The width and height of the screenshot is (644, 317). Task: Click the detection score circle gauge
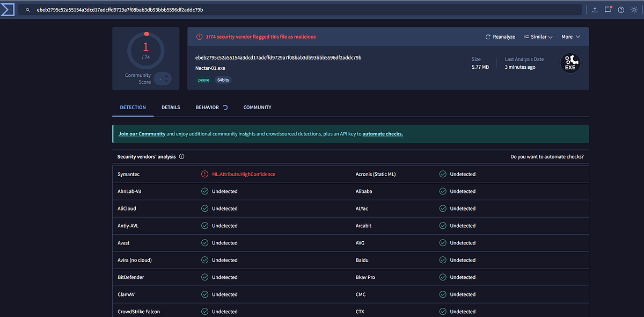tap(145, 51)
